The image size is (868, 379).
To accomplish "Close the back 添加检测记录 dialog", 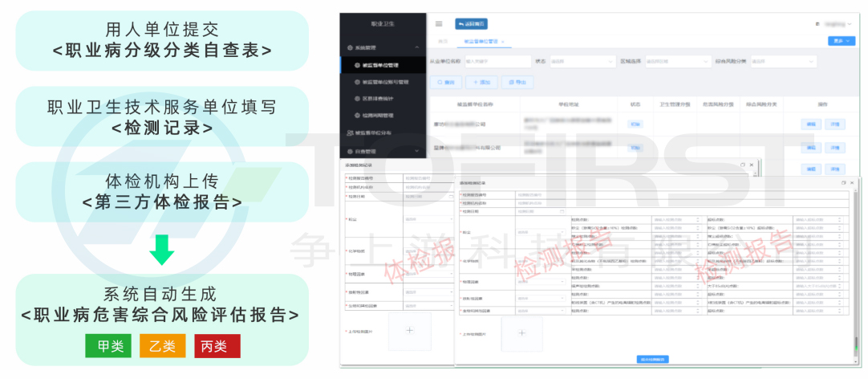I will (751, 165).
